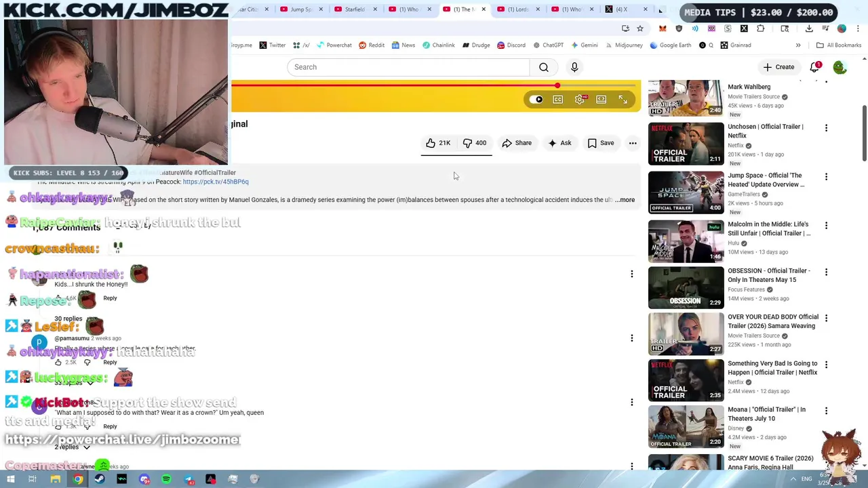Open the browser Extensions puzzle icon

click(x=760, y=28)
